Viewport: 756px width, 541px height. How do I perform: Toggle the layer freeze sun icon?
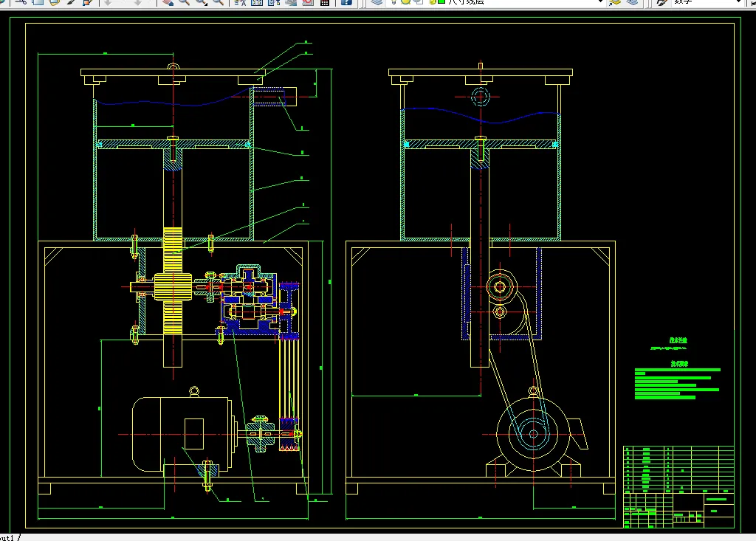tap(405, 2)
